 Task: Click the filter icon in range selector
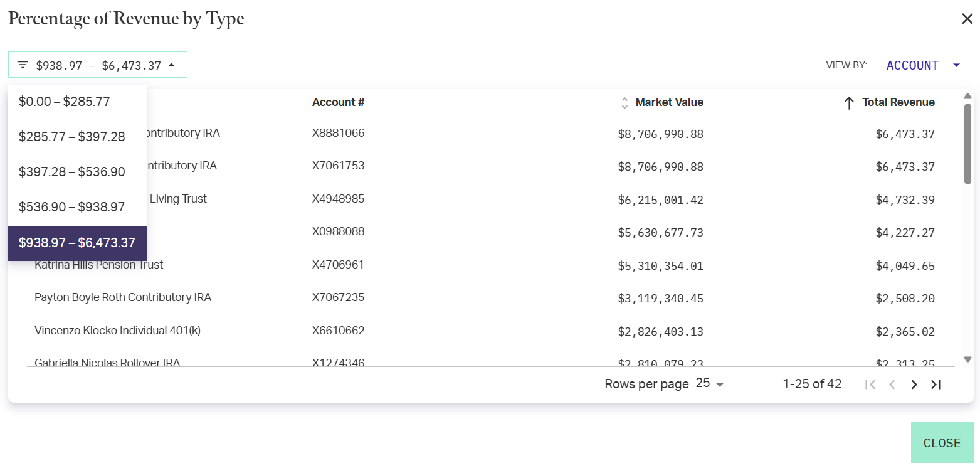[23, 65]
